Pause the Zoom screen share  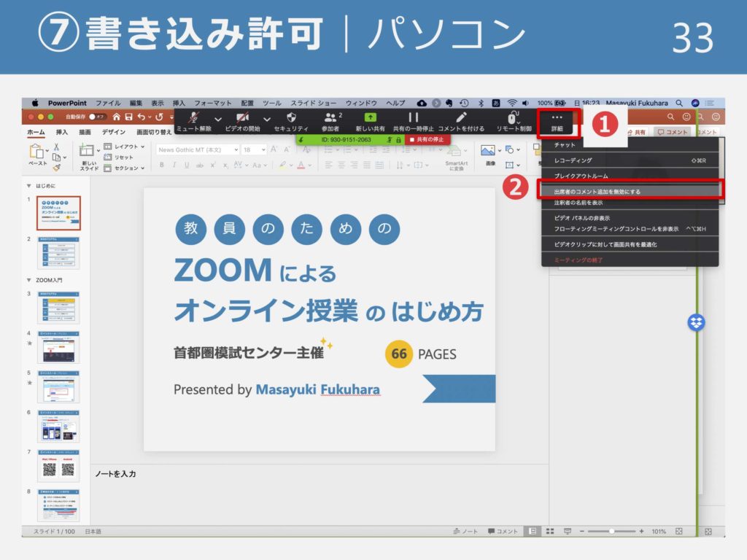(413, 122)
